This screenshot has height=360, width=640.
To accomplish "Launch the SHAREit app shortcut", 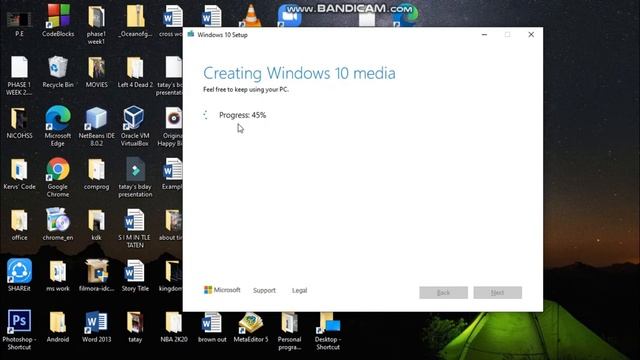I will pos(19,275).
